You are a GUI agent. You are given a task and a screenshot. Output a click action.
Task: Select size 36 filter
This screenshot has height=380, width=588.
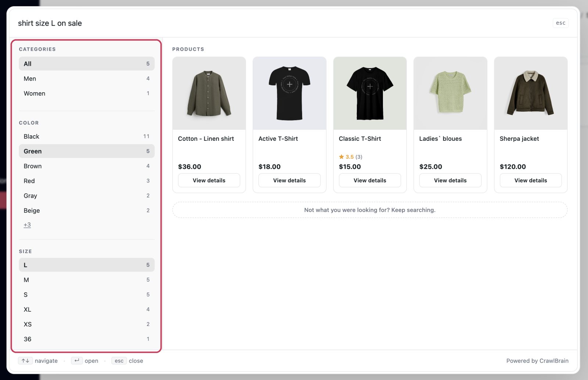tap(86, 339)
